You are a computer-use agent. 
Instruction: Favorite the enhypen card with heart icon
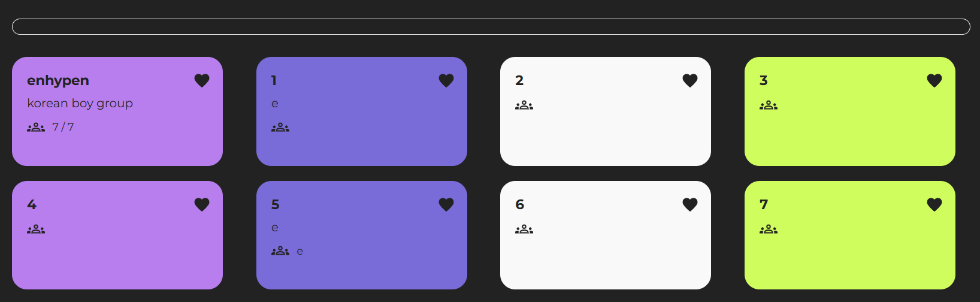(202, 80)
